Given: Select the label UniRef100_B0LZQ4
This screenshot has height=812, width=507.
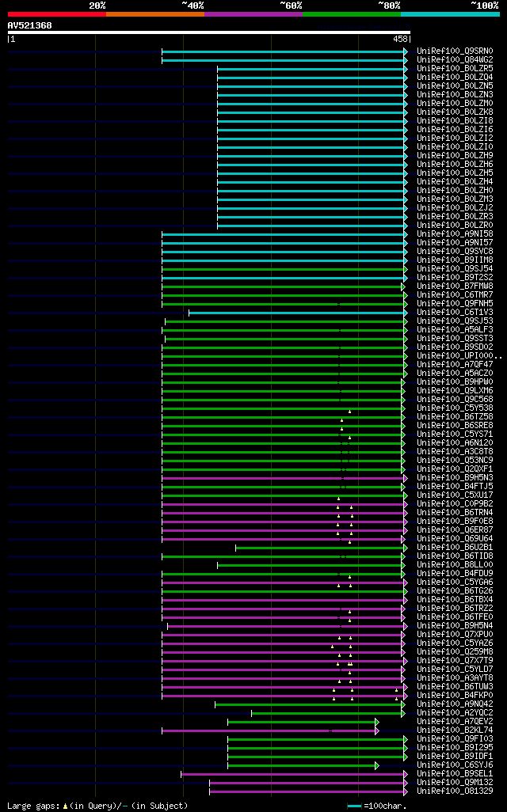Looking at the screenshot, I should click(x=456, y=77).
